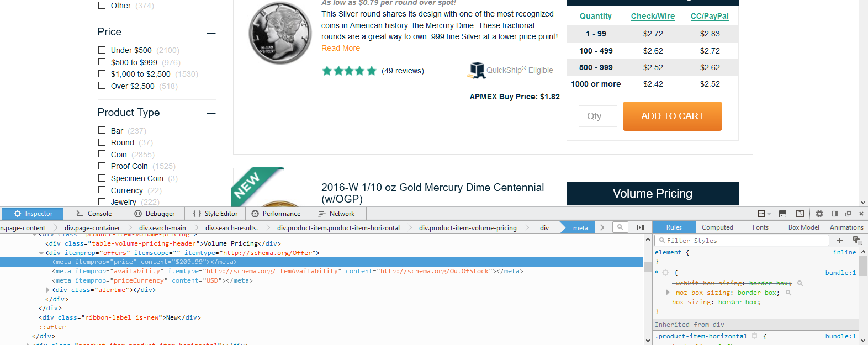Open the Network tab

tap(337, 214)
